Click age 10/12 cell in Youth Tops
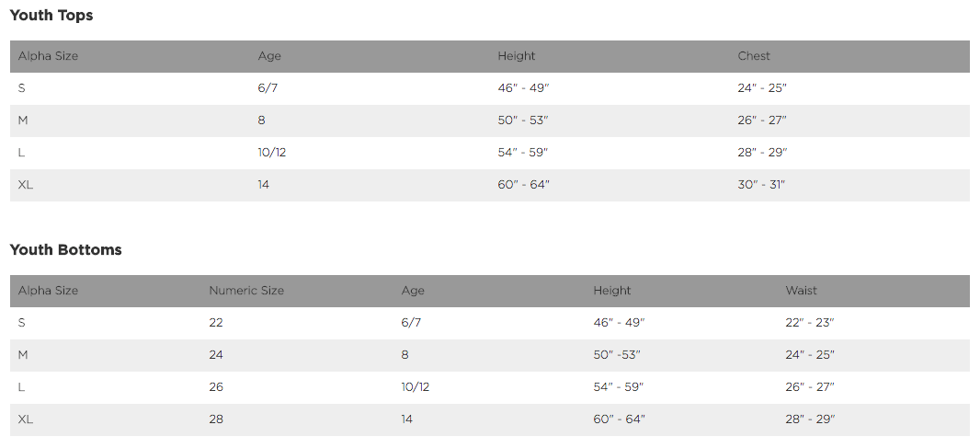Viewport: 980px width, 448px height. point(272,153)
